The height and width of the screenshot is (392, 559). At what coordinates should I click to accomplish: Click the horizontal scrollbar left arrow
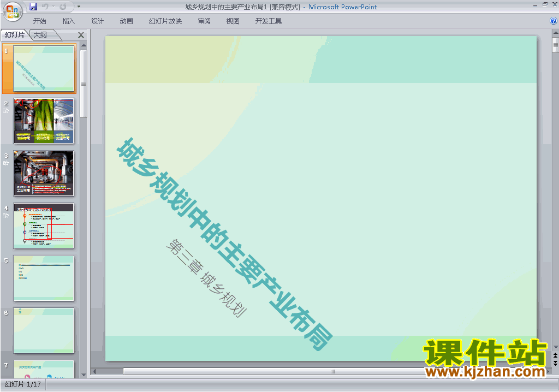point(94,371)
